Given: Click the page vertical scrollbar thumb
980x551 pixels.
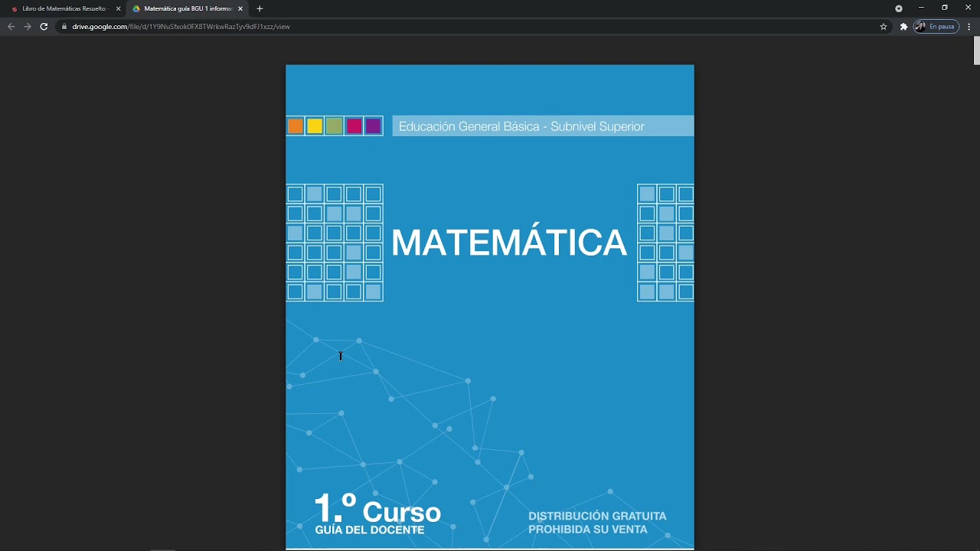Looking at the screenshot, I should 976,51.
